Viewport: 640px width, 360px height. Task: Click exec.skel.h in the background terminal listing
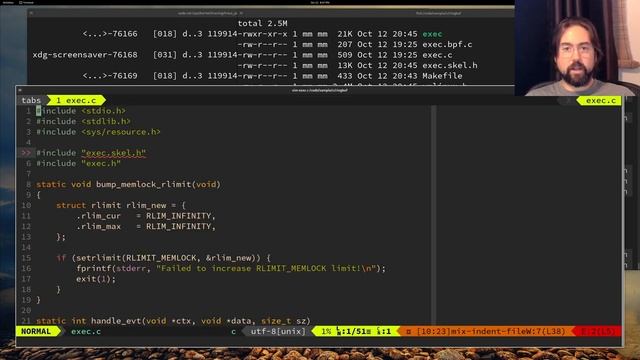coord(450,65)
